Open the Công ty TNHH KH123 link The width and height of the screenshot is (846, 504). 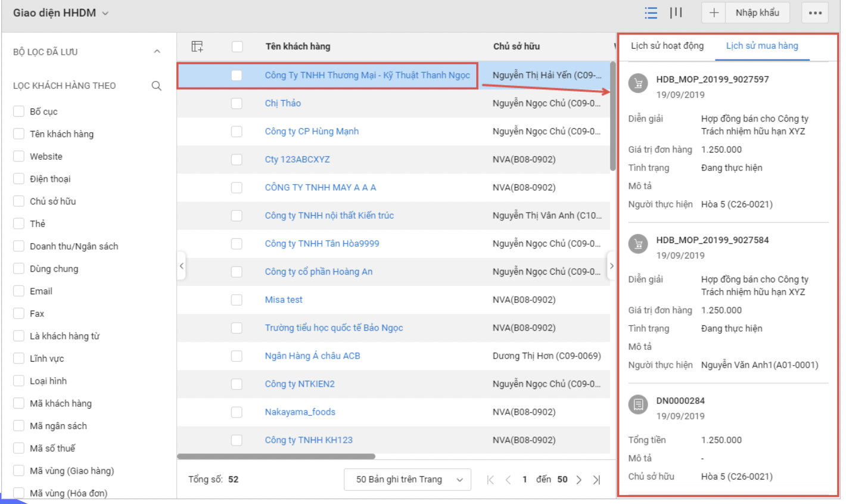pyautogui.click(x=309, y=440)
